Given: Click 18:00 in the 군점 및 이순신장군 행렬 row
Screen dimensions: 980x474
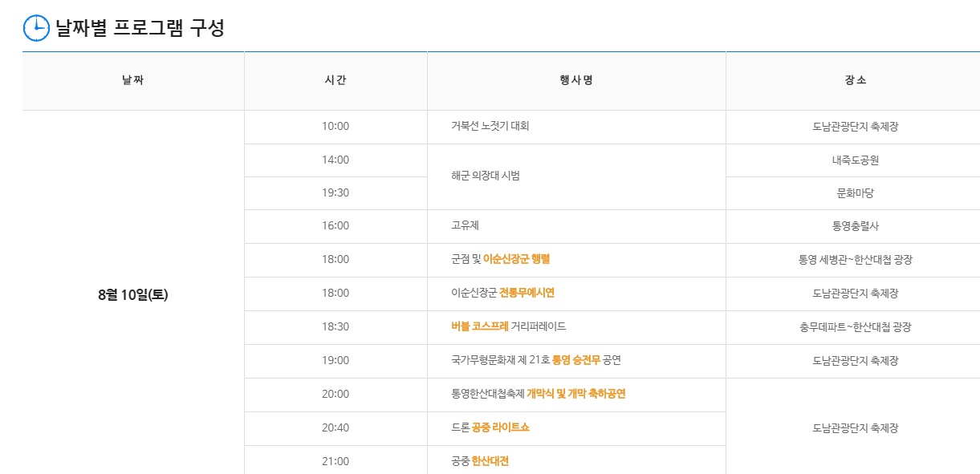Looking at the screenshot, I should pyautogui.click(x=335, y=259).
